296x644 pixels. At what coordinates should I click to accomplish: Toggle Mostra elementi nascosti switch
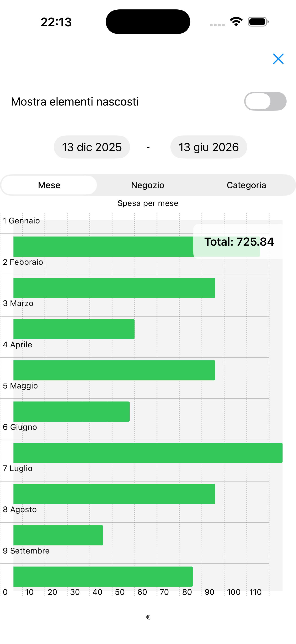pyautogui.click(x=265, y=101)
